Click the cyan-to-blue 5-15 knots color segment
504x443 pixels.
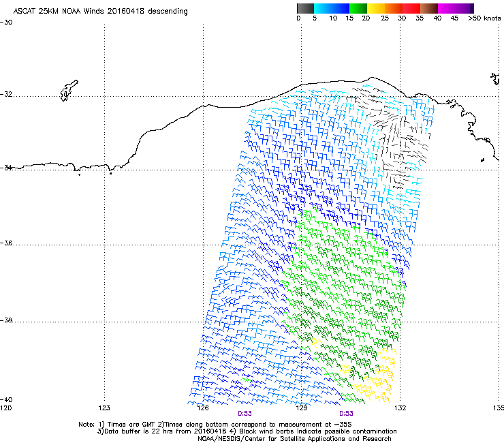(x=332, y=8)
